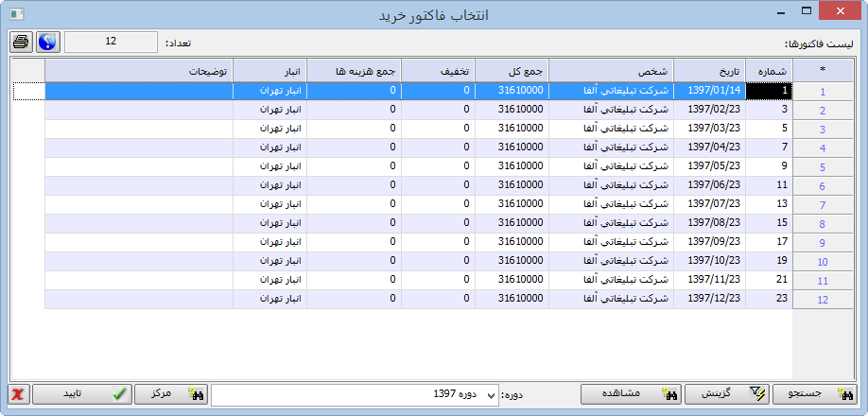Select row 12 in the row header column
Screen dimensions: 868x416
coord(822,300)
